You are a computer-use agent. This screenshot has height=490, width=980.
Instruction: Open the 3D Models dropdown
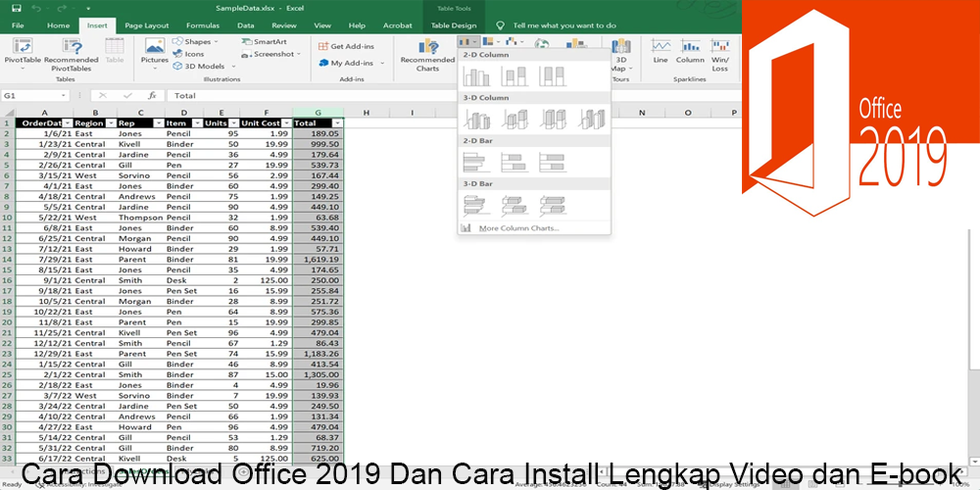tap(204, 66)
